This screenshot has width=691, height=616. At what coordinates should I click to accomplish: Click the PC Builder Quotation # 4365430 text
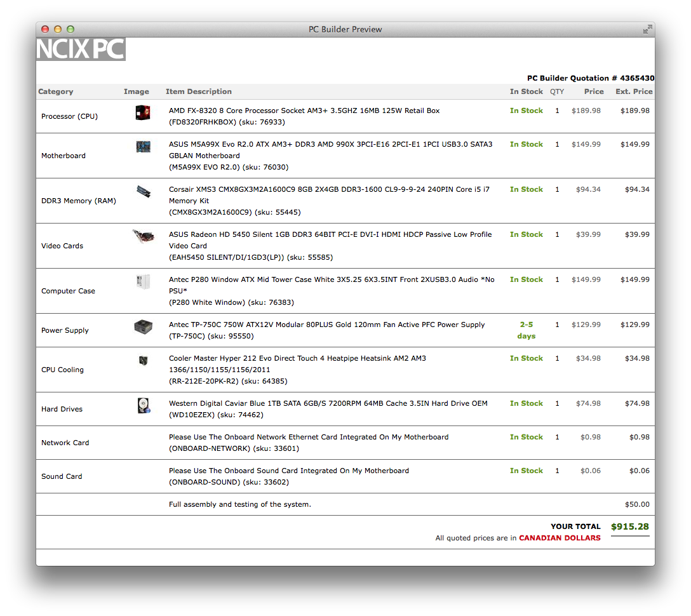pyautogui.click(x=591, y=78)
